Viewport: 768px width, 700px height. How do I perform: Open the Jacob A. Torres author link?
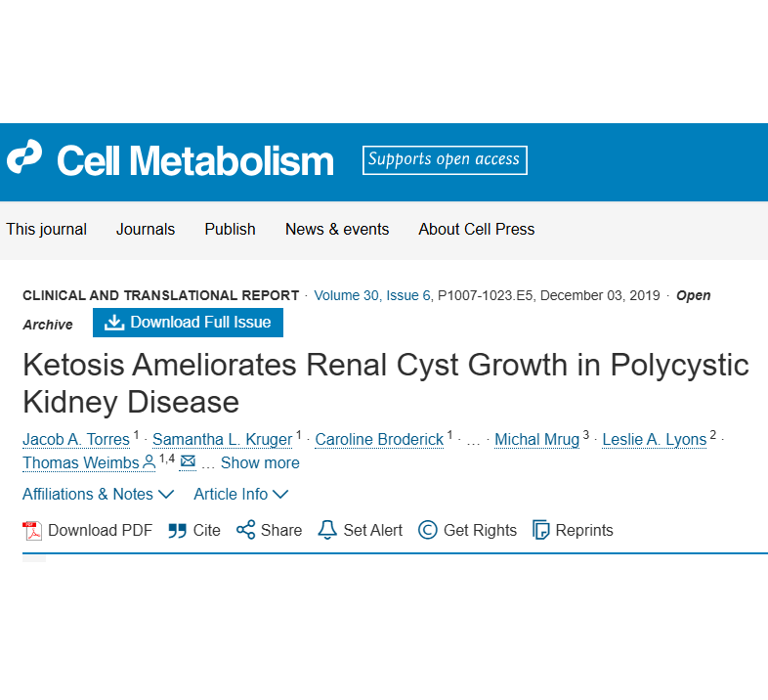(x=76, y=440)
